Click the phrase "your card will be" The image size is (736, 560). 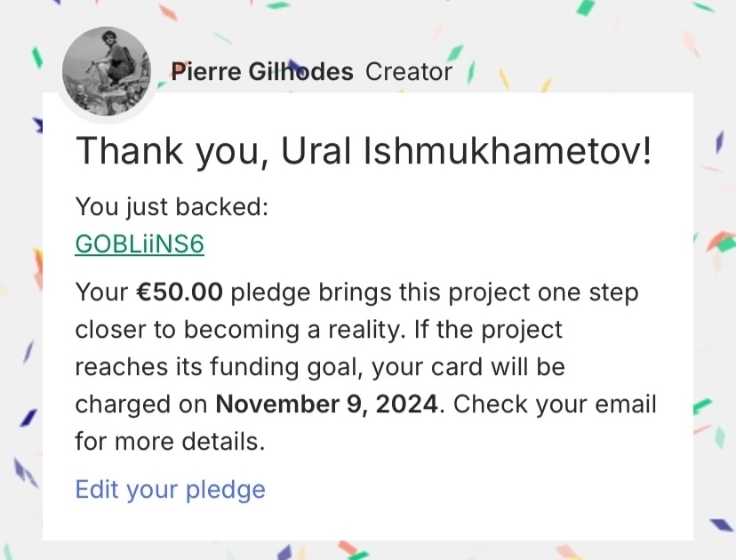[x=468, y=366]
